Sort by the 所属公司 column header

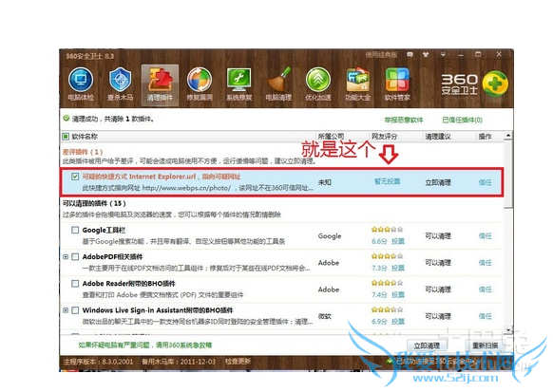coord(331,137)
